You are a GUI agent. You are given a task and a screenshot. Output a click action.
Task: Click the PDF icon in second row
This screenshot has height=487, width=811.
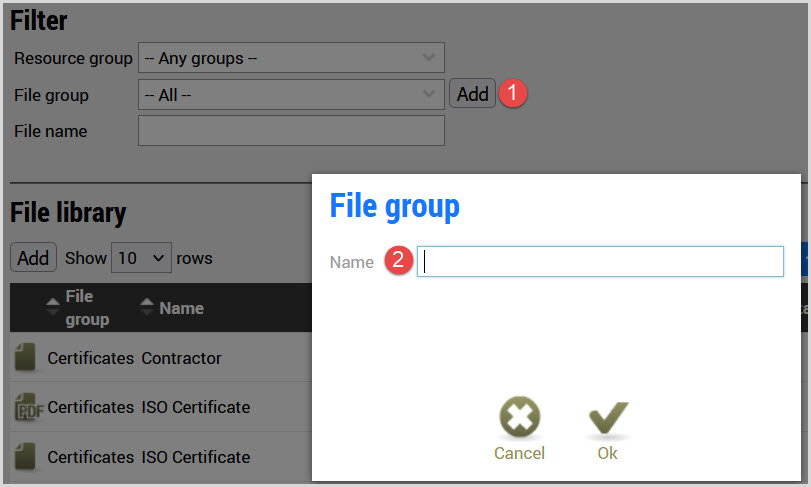pyautogui.click(x=26, y=407)
